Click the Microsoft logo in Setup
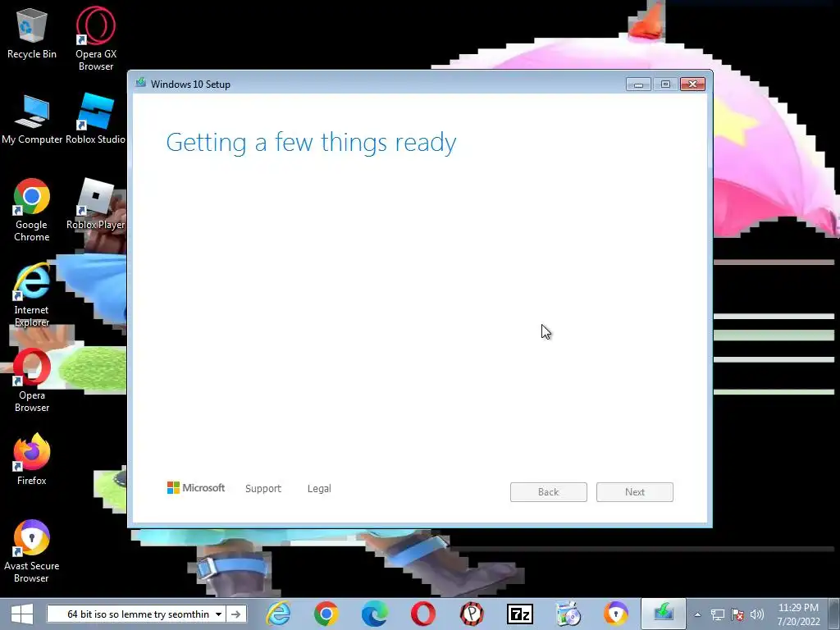Screen dimensions: 840x630 click(196, 487)
